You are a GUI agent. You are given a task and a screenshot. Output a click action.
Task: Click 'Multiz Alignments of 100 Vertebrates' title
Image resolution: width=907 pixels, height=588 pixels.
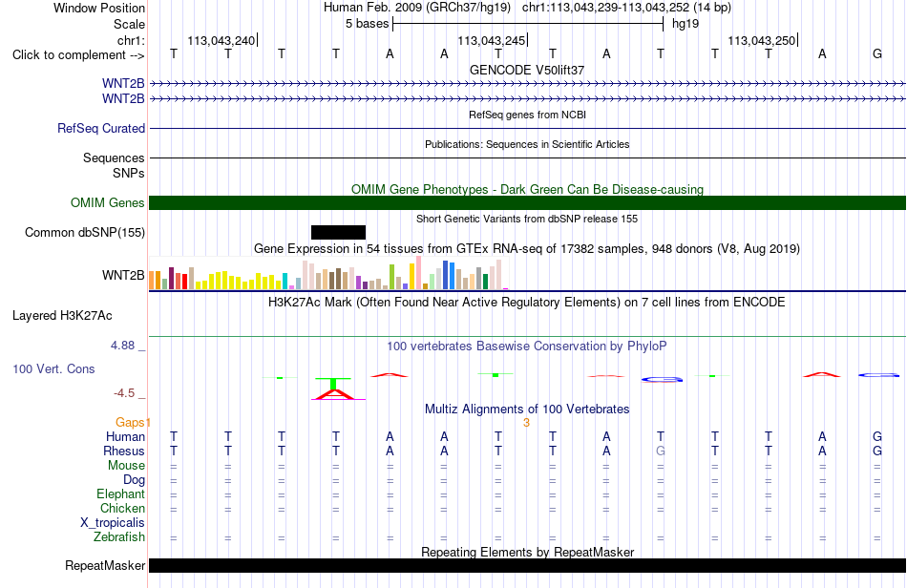(527, 409)
